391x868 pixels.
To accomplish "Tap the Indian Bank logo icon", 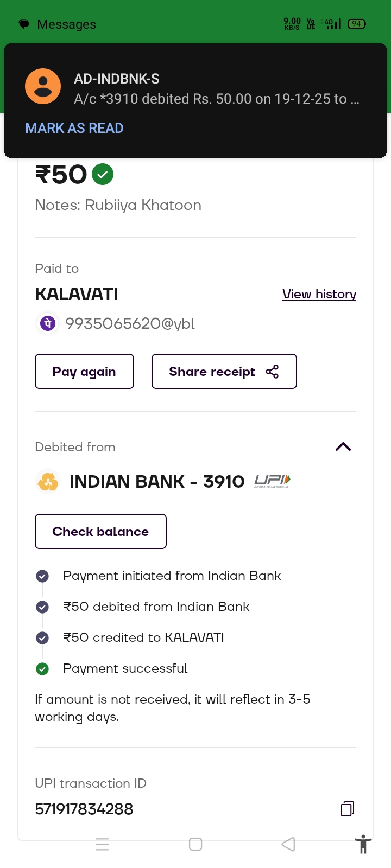I will pyautogui.click(x=48, y=482).
